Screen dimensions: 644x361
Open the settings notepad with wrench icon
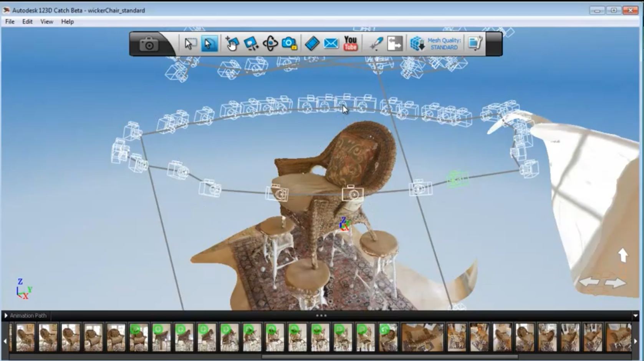coord(475,44)
